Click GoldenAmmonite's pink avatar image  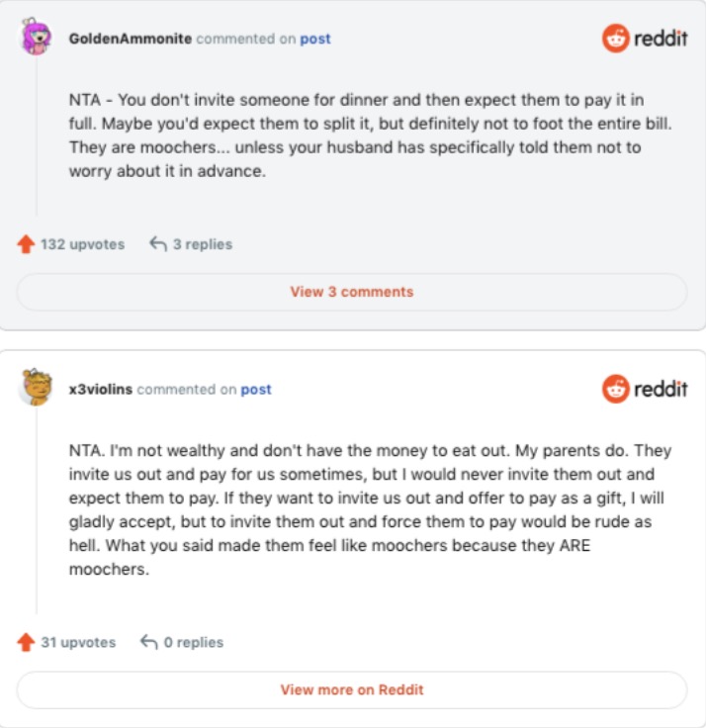[37, 39]
